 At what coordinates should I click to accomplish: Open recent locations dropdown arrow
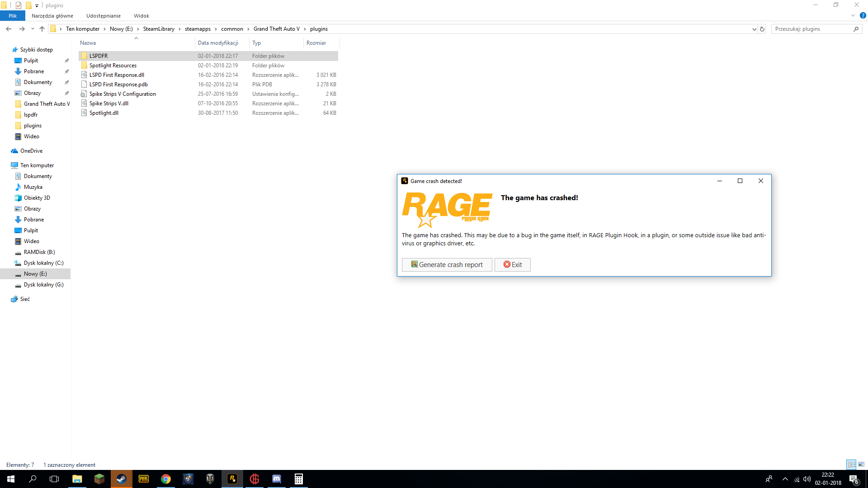[x=33, y=29]
